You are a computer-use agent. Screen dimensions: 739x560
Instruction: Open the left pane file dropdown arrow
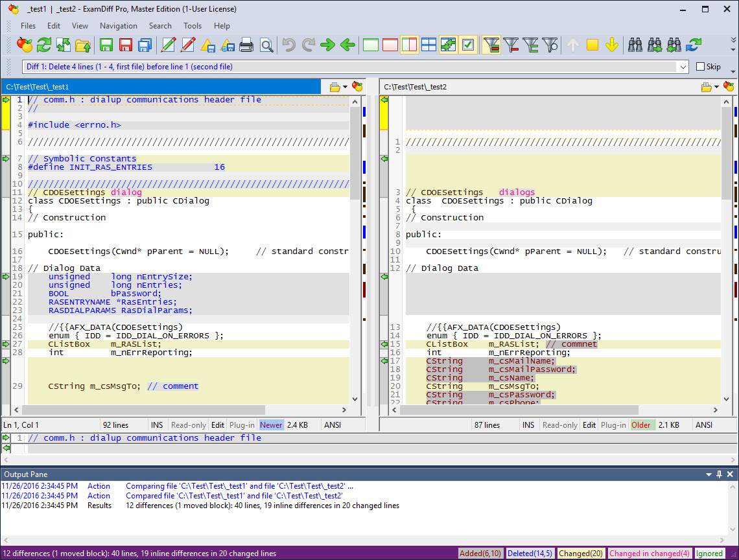pos(346,87)
